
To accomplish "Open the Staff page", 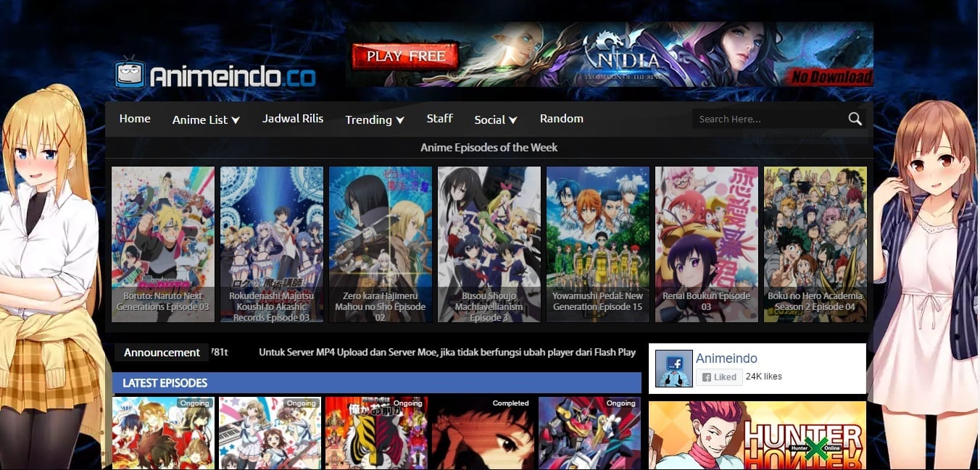I will (x=439, y=119).
